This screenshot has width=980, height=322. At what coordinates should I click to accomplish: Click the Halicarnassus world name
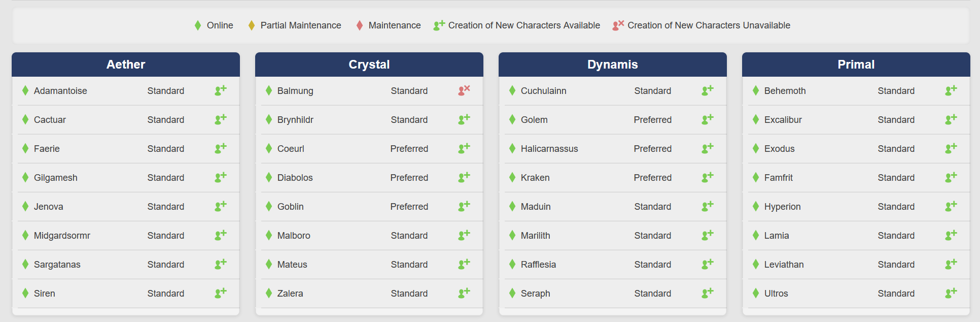click(x=549, y=149)
